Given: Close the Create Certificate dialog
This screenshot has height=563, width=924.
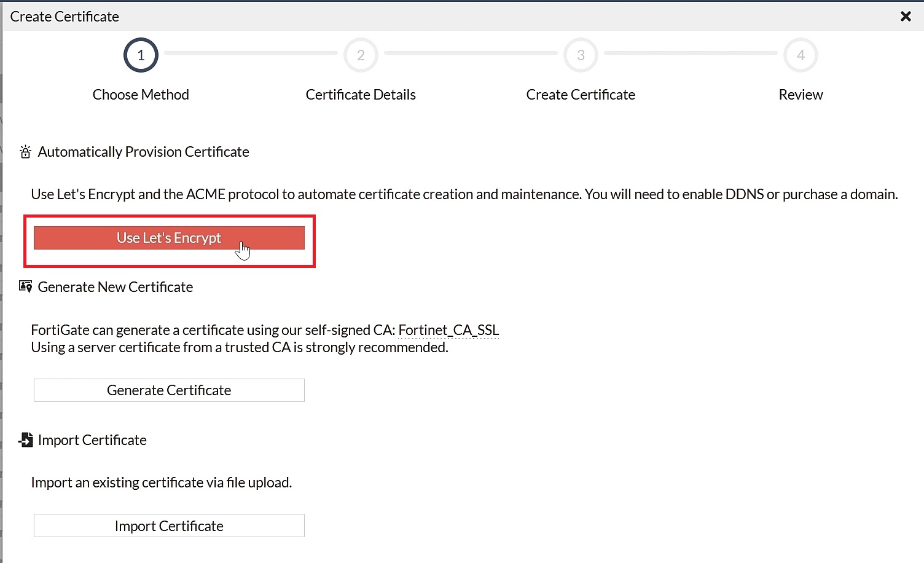Looking at the screenshot, I should 906,17.
